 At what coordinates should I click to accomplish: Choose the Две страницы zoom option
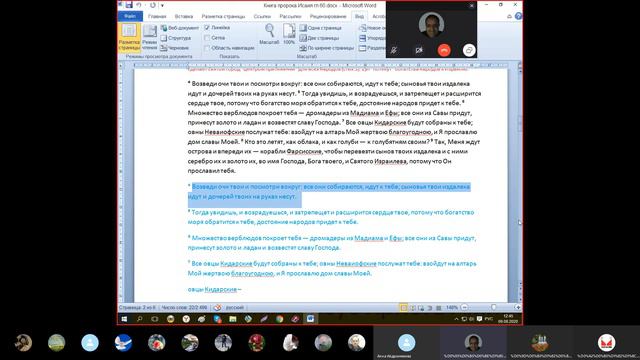tap(320, 38)
